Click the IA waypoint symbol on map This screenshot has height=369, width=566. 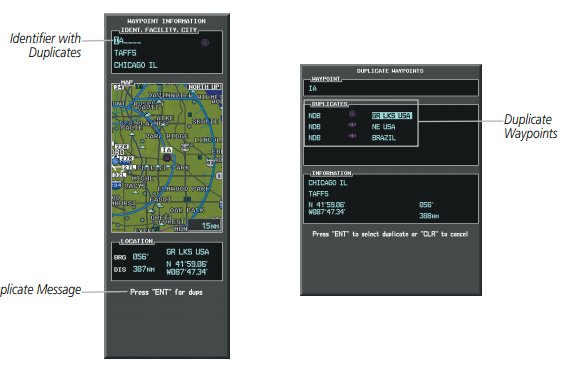(x=167, y=157)
